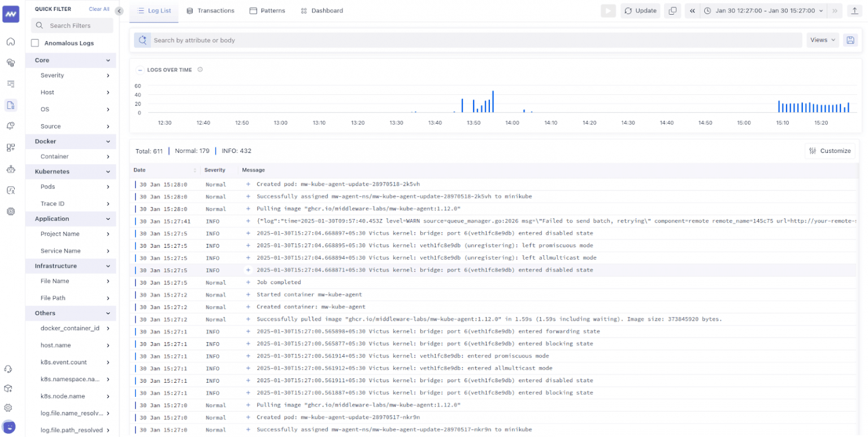Save the current view with the floppy disk icon
This screenshot has width=868, height=437.
click(x=851, y=40)
